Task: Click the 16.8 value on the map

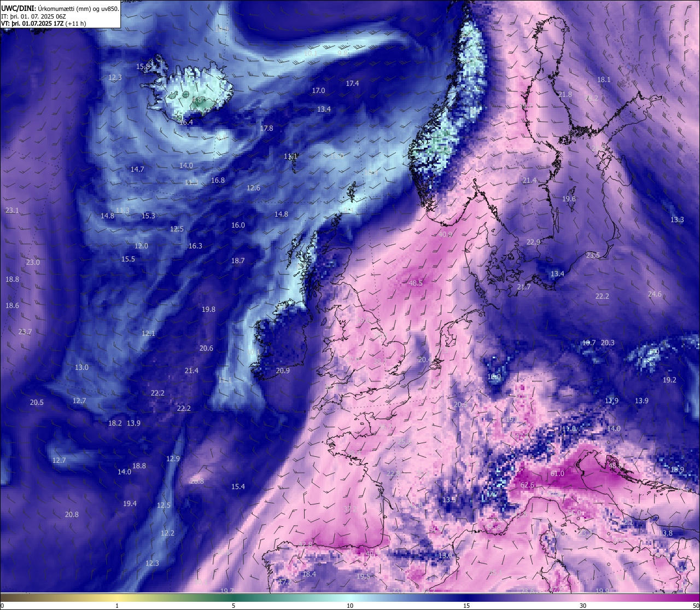Action: [218, 181]
